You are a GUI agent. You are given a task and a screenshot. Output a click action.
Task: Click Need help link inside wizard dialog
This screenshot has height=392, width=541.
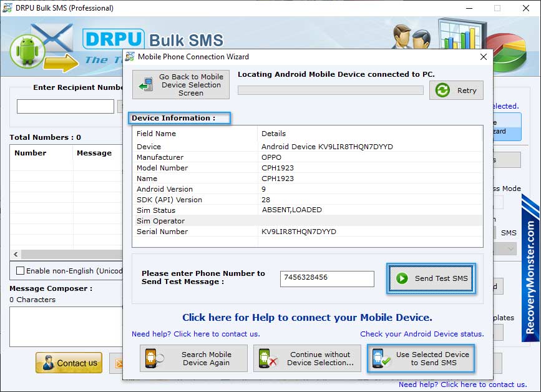(x=196, y=334)
